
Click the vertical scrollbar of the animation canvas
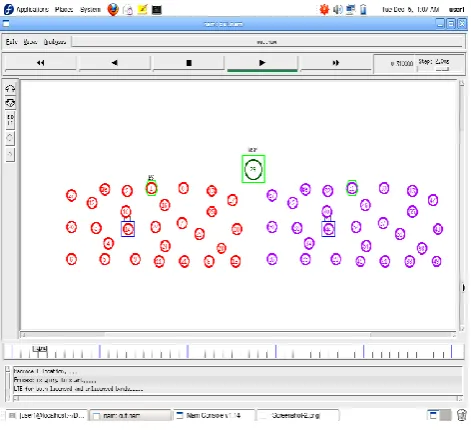(x=462, y=205)
